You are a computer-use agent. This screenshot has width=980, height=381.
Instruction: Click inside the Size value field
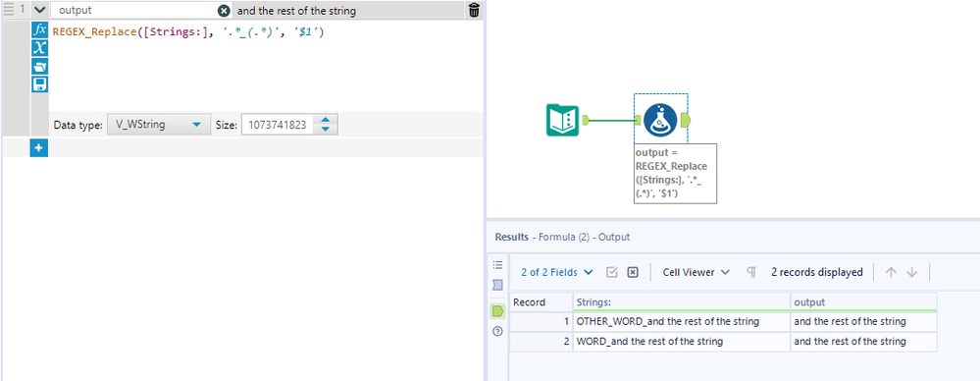(278, 125)
